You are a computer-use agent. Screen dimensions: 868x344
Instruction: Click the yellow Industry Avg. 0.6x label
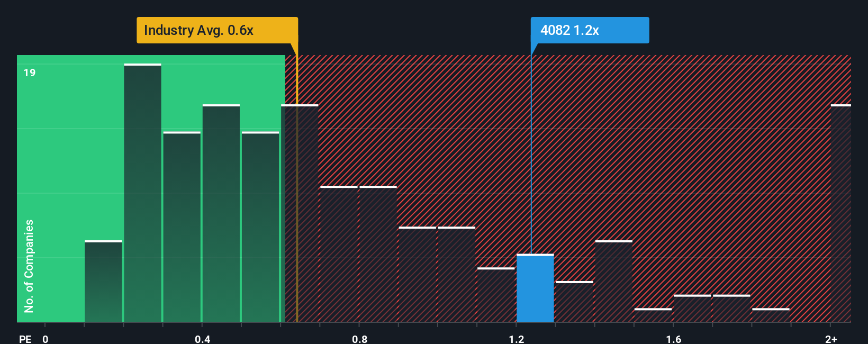coord(217,30)
